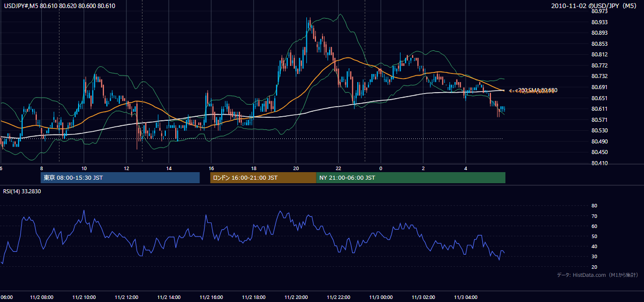The image size is (644, 302).
Task: Click the RSI scale value 60
Action: [595, 226]
